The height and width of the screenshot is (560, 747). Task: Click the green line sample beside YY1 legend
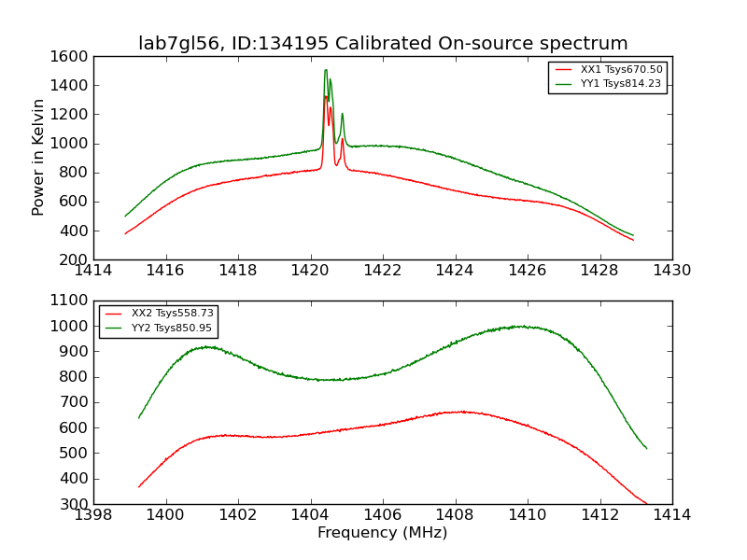click(564, 84)
